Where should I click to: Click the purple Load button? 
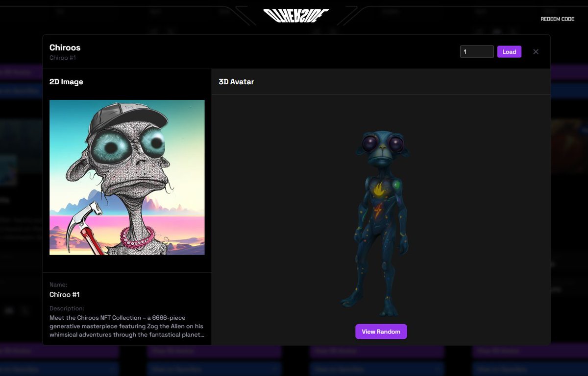(x=509, y=51)
